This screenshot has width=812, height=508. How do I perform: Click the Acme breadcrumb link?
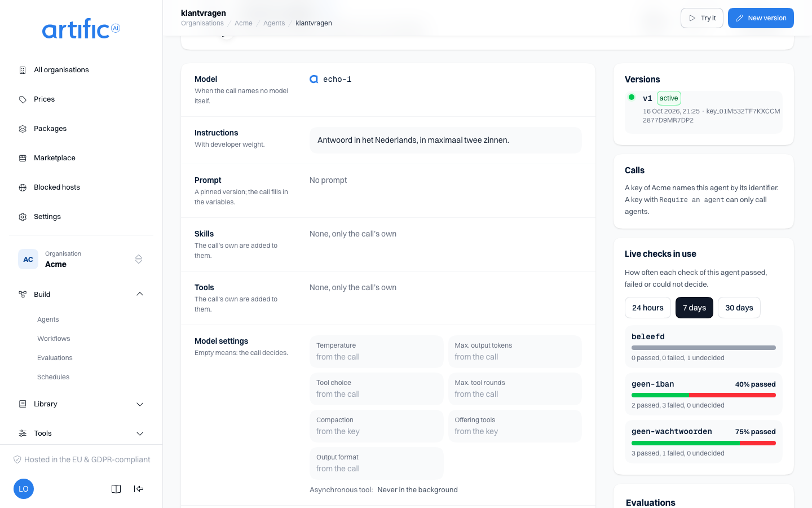[244, 23]
